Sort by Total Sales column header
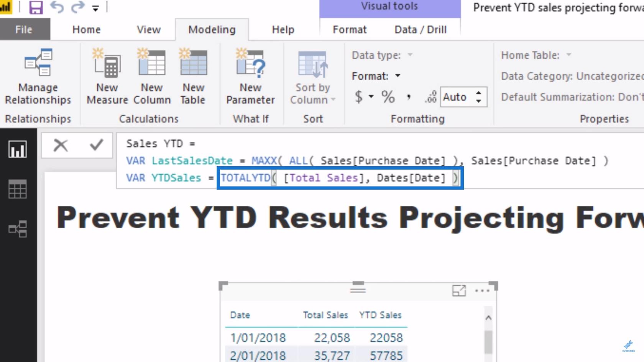Image resolution: width=644 pixels, height=362 pixels. click(325, 315)
